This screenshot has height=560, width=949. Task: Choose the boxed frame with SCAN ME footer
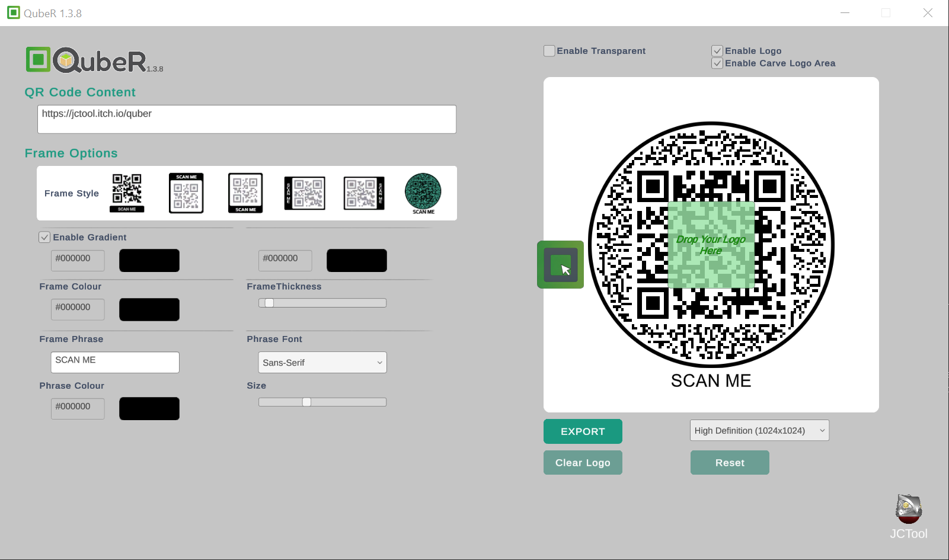[x=245, y=193]
